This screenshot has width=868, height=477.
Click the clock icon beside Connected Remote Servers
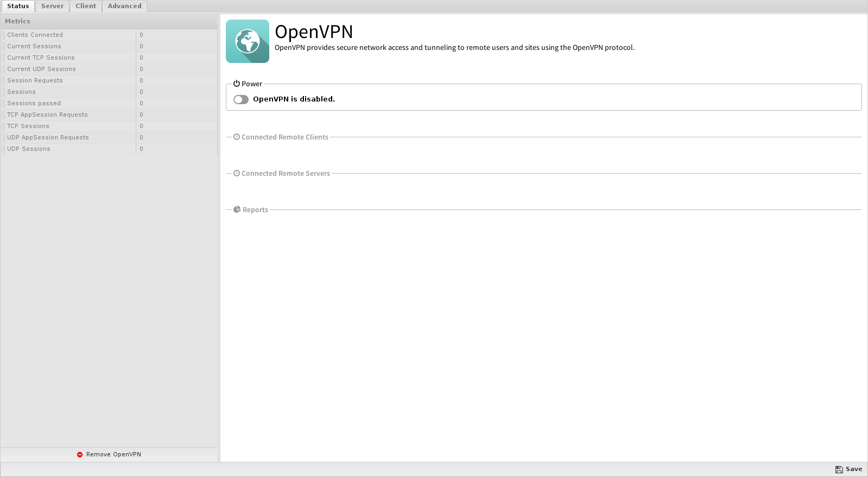coord(237,173)
